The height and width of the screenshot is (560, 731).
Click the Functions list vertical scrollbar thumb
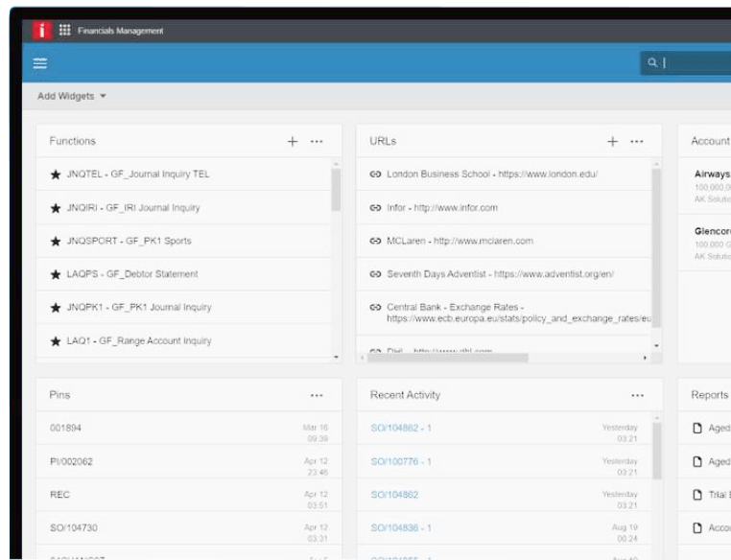[x=336, y=190]
